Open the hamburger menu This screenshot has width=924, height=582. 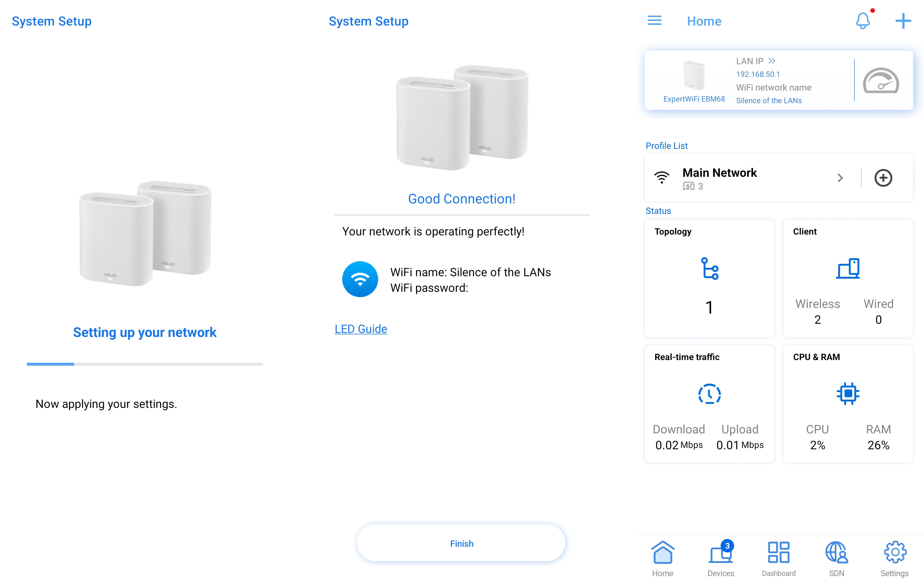[x=654, y=21]
